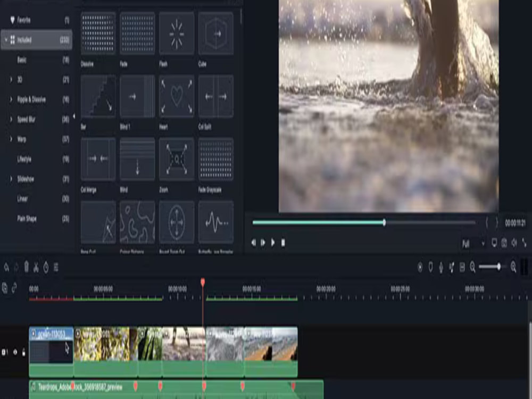This screenshot has height=399, width=532.
Task: Expand the 3D transitions category
Action: 11,80
